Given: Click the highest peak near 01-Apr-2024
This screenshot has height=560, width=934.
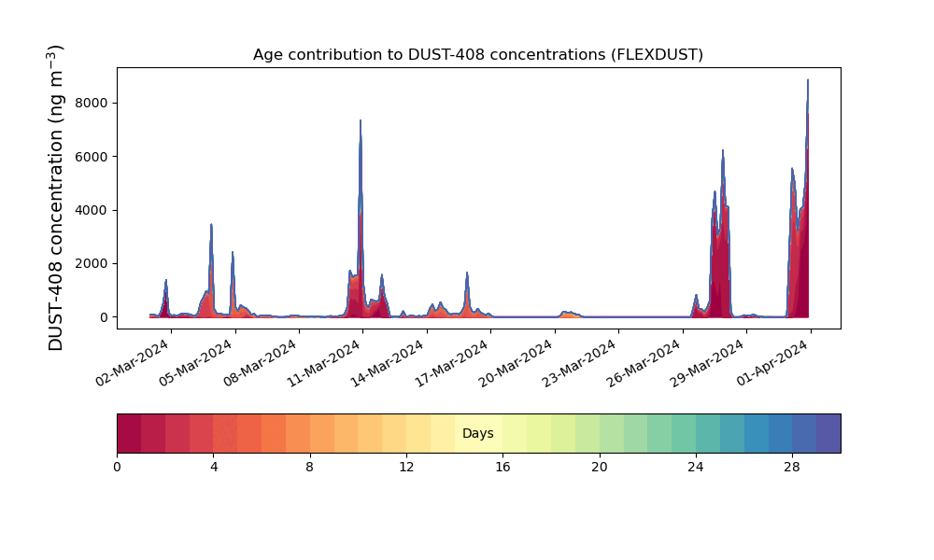Looking at the screenshot, I should [808, 80].
